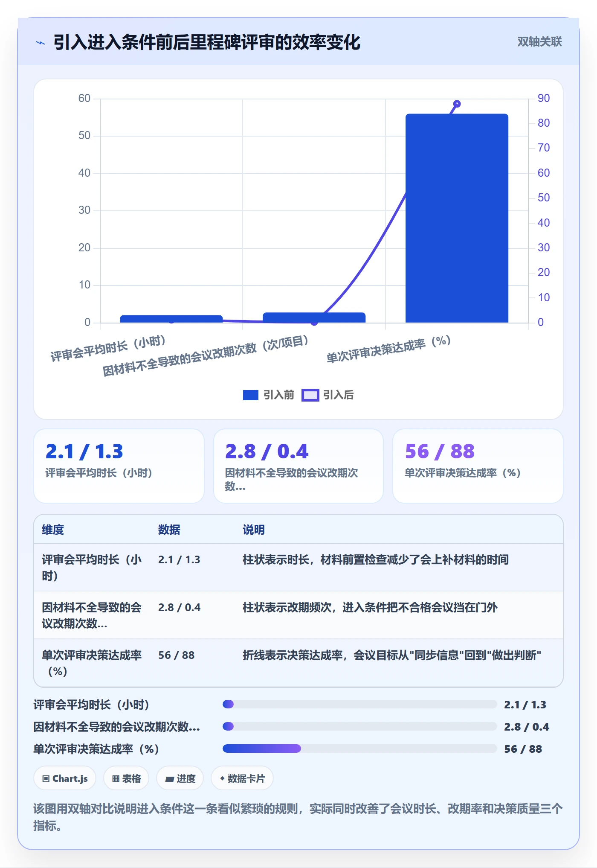
Task: Click the 因材料不全导致的会议改期次数 progress bar
Action: (359, 726)
